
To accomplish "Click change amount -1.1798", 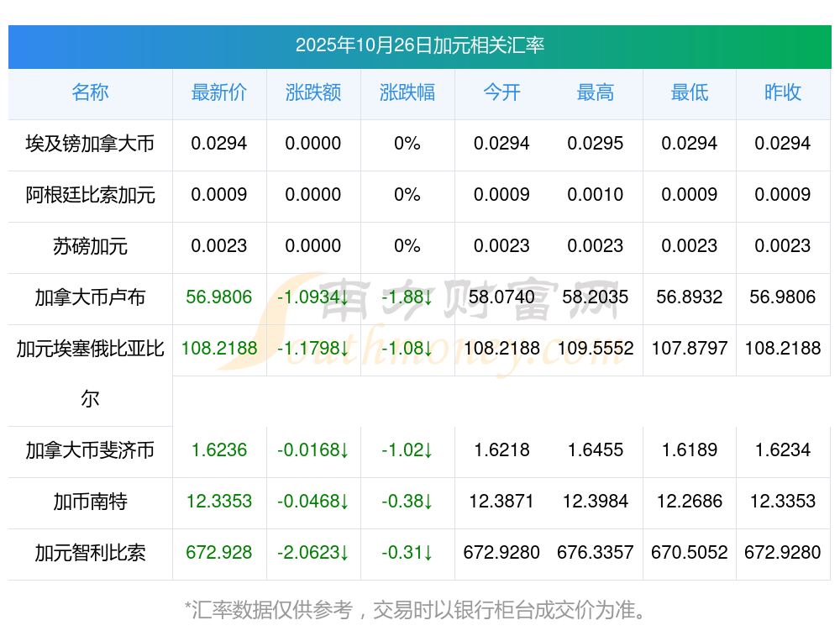I will (312, 349).
